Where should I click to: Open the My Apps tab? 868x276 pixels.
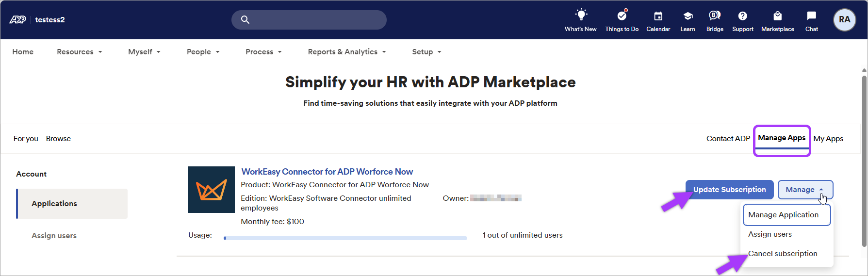[828, 139]
